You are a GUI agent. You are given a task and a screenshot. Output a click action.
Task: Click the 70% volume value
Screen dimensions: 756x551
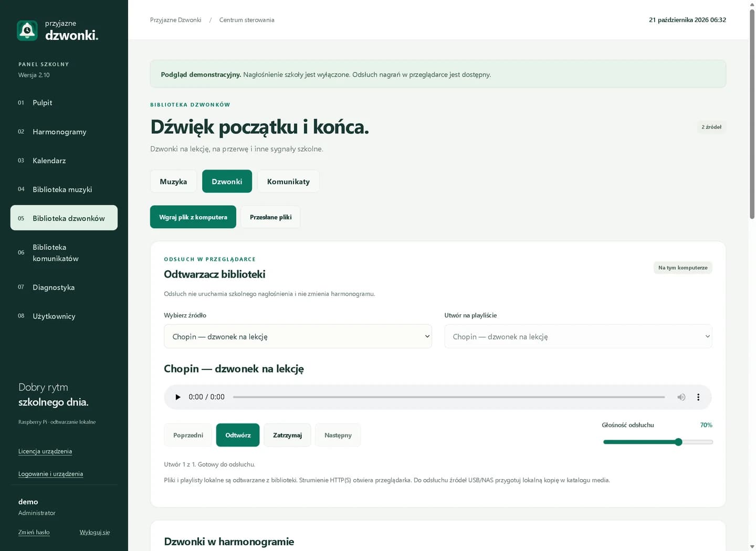pyautogui.click(x=706, y=425)
